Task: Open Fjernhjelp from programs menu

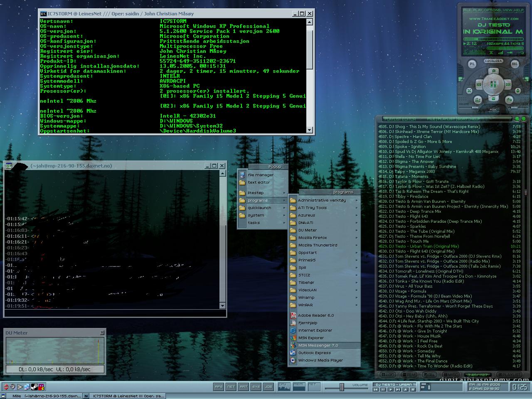Action: click(324, 323)
